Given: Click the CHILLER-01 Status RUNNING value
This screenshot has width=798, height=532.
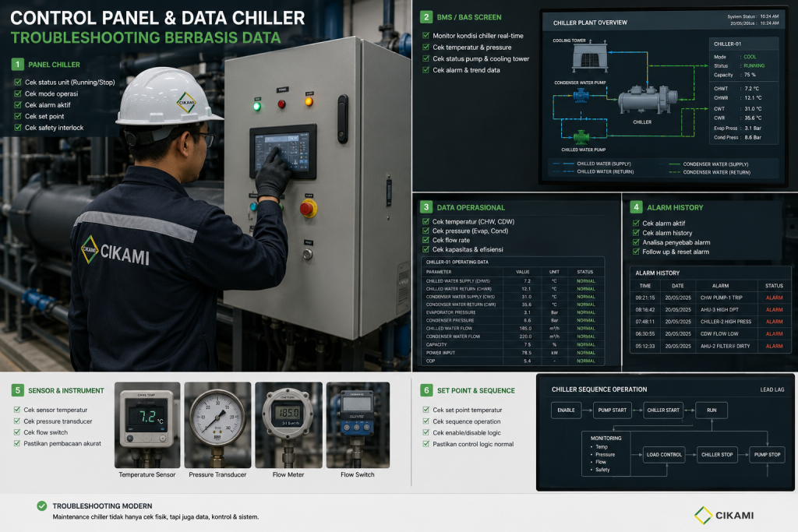Looking at the screenshot, I should tap(754, 65).
